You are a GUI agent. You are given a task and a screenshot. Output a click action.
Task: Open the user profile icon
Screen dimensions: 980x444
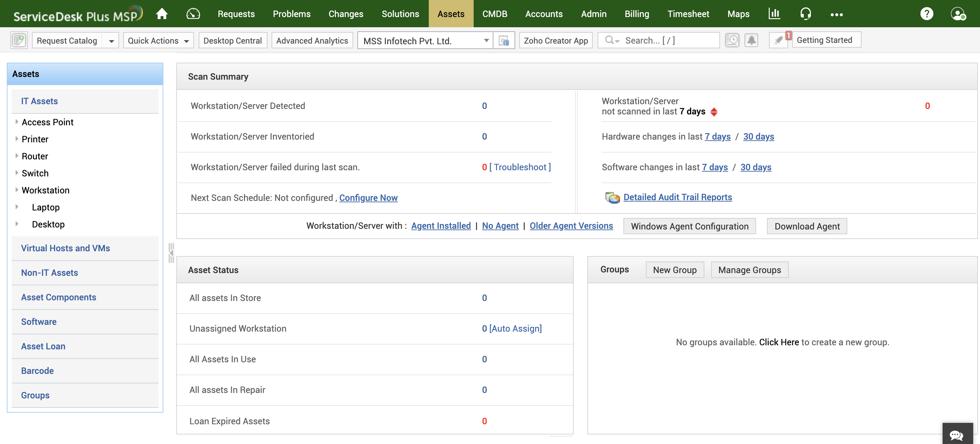(x=958, y=14)
